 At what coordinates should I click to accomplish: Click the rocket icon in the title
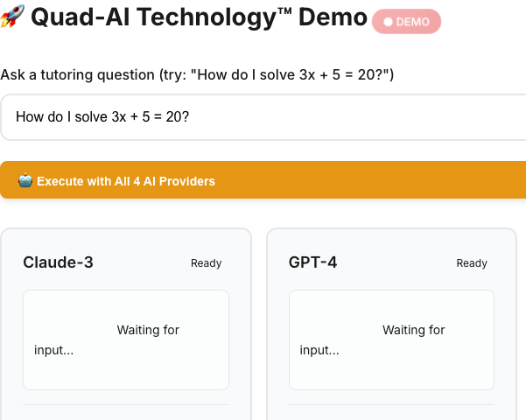pyautogui.click(x=11, y=17)
